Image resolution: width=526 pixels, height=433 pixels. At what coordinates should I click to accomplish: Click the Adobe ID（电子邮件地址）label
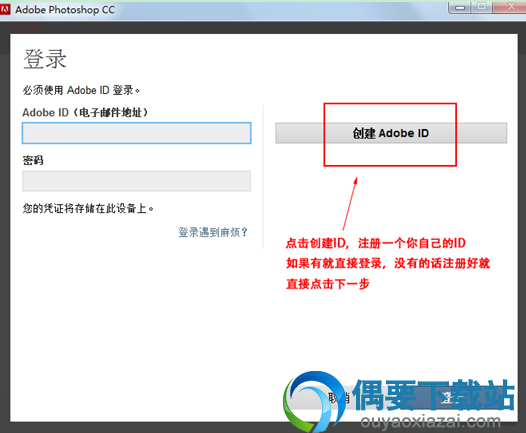click(85, 112)
